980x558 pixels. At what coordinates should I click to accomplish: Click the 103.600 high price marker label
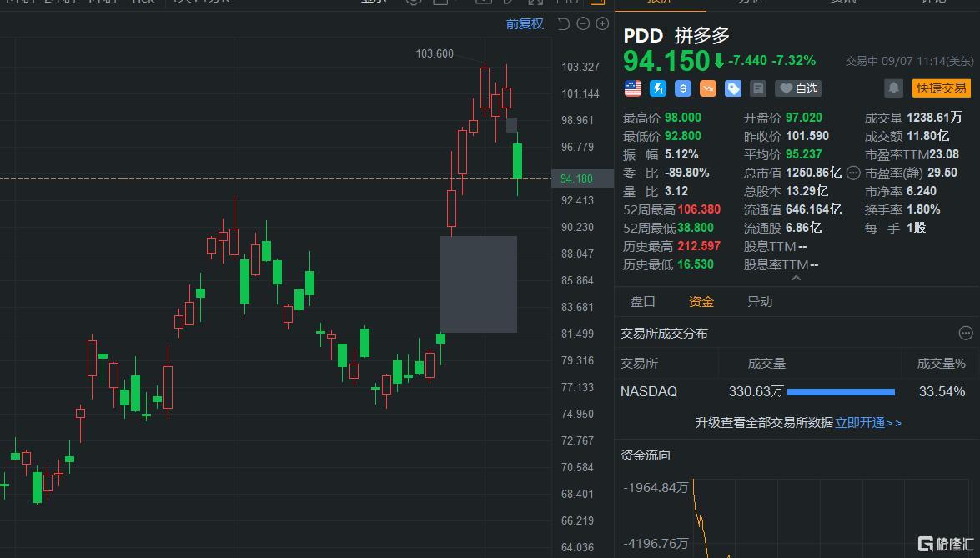(435, 53)
